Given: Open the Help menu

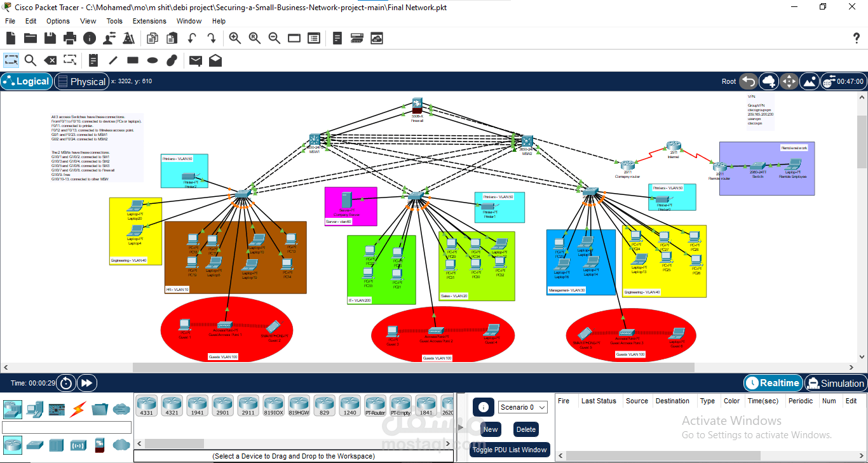Looking at the screenshot, I should (x=219, y=21).
